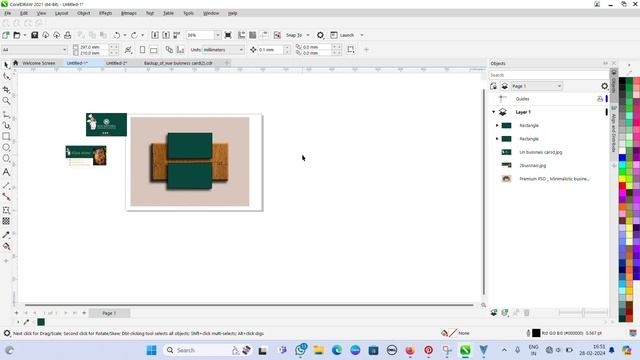Click the Import icon in toolbar
This screenshot has height=360, width=640.
[155, 35]
